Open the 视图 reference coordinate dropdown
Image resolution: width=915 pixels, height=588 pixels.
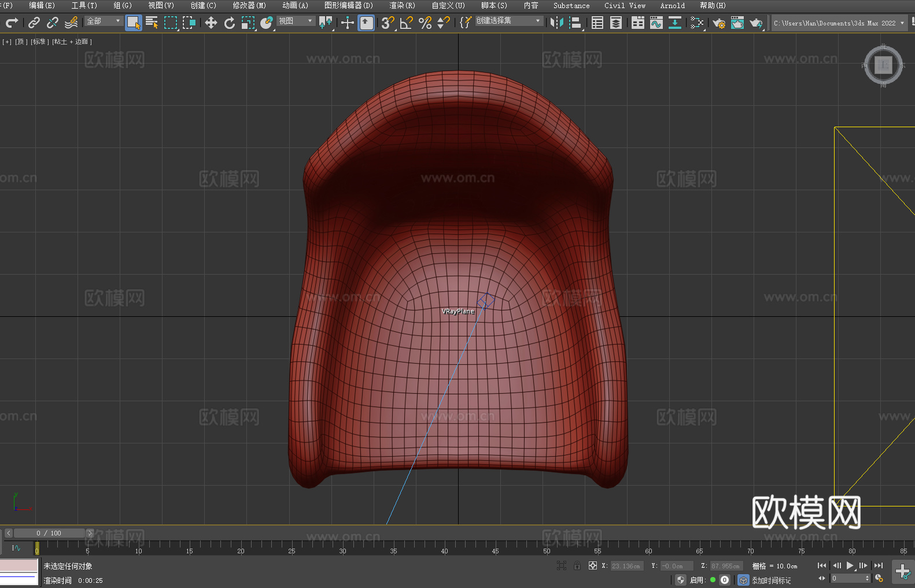[296, 21]
